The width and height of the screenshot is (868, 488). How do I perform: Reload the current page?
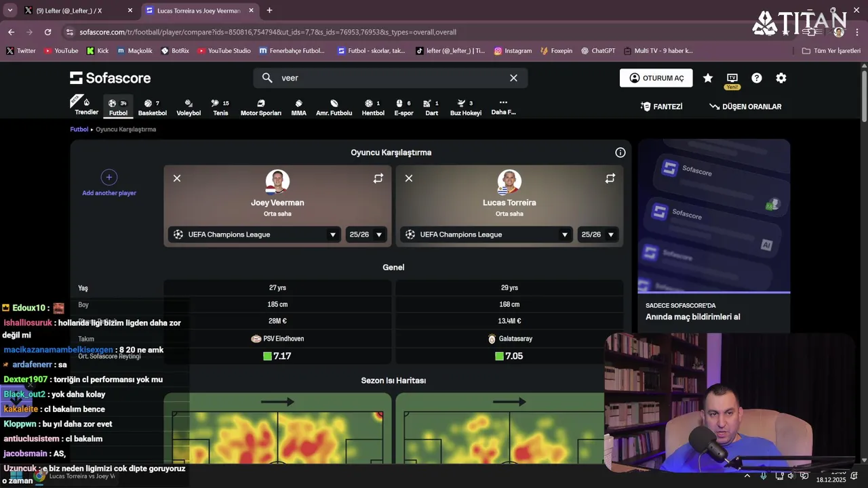(x=47, y=32)
